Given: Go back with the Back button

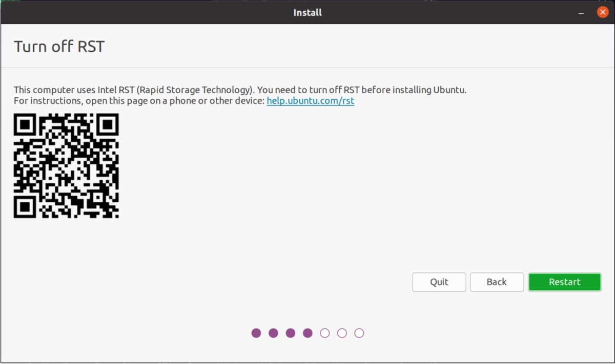Looking at the screenshot, I should [497, 282].
